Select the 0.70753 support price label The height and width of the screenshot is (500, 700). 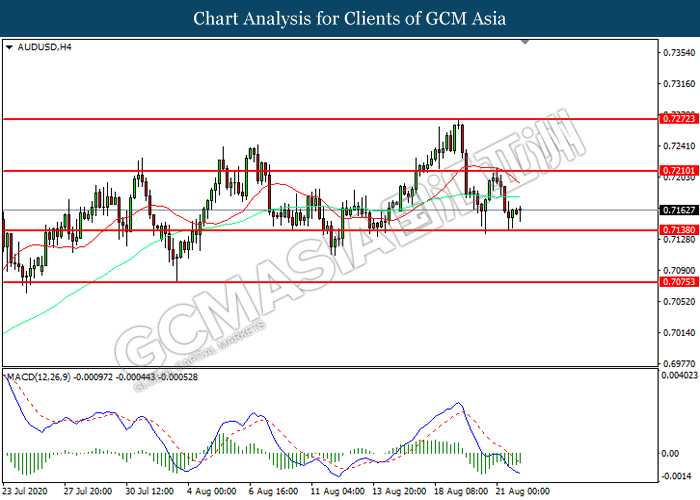click(679, 282)
